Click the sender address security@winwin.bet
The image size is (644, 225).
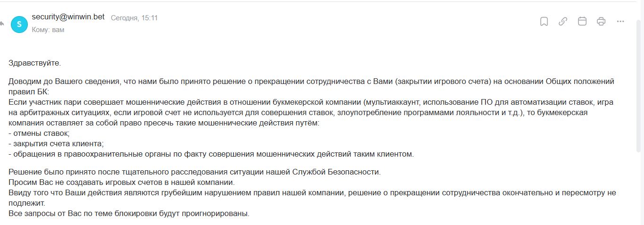coord(68,17)
